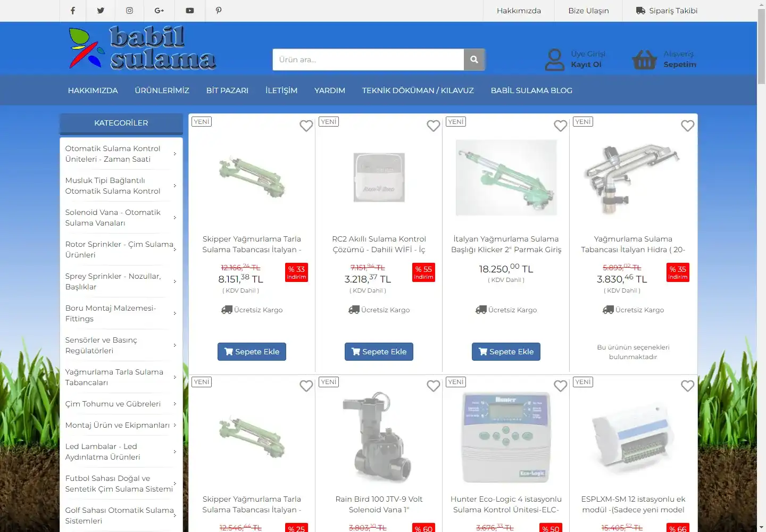Open Skipper Yağmurlama 8.151,38 TL title link
The image size is (766, 532).
252,244
